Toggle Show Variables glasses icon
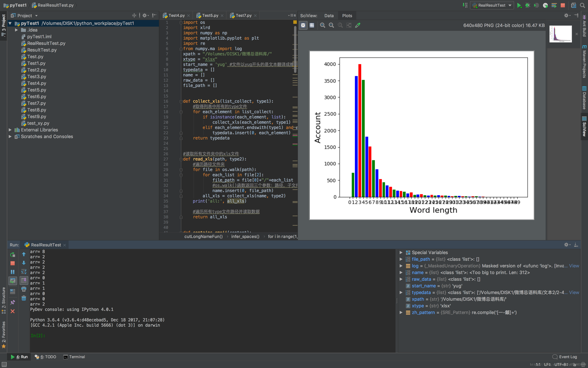Screen dimensions: 588x368 [x=13, y=281]
